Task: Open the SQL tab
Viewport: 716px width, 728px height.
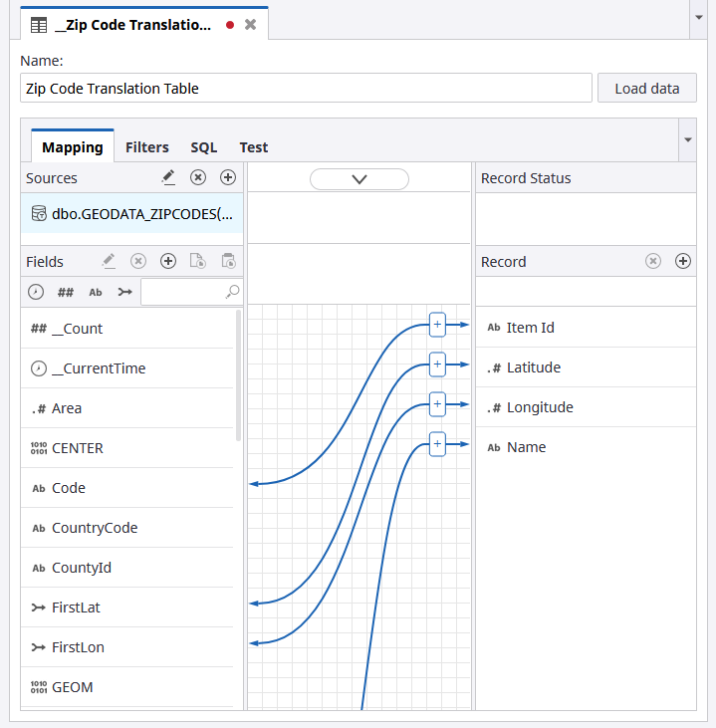Action: tap(204, 147)
